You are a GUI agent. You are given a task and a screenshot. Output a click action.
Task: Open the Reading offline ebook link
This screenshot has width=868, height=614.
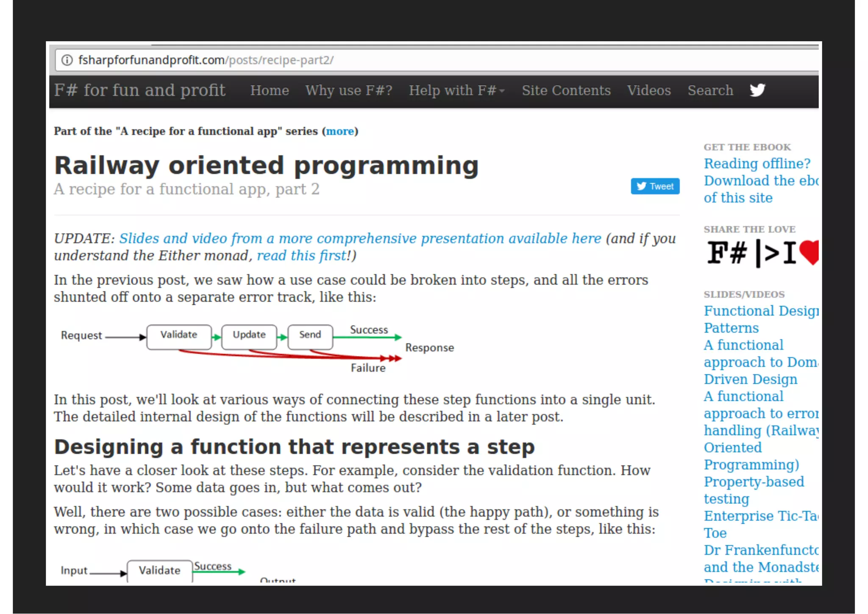coord(757,164)
